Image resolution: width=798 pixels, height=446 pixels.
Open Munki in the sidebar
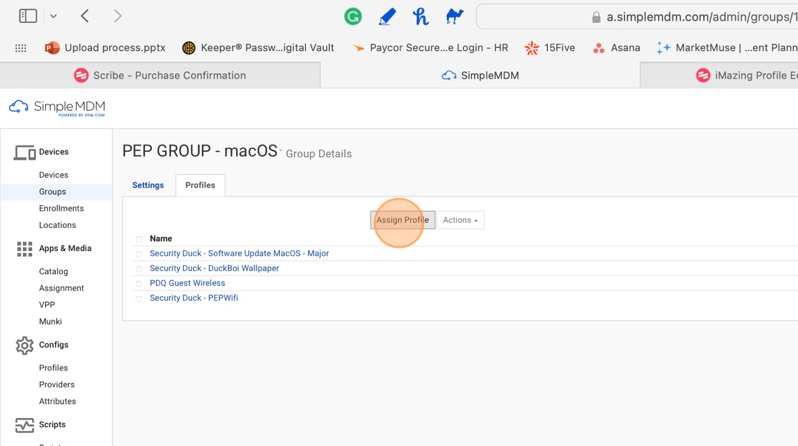50,321
